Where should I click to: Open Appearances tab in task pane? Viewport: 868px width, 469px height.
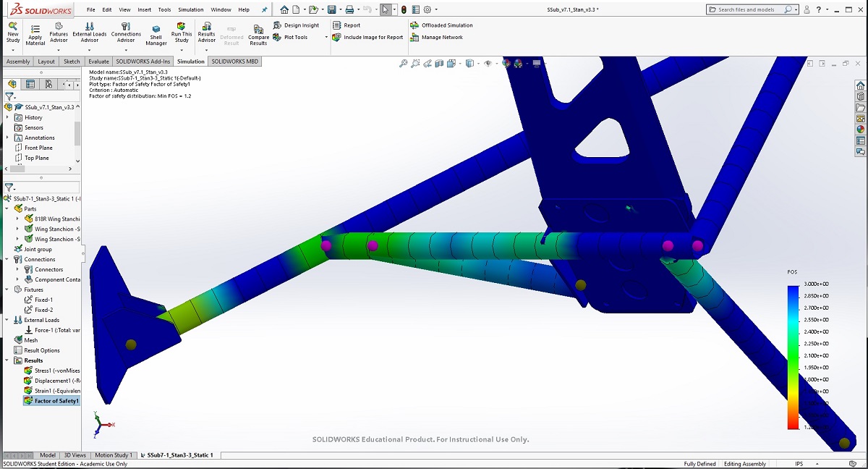coord(860,130)
